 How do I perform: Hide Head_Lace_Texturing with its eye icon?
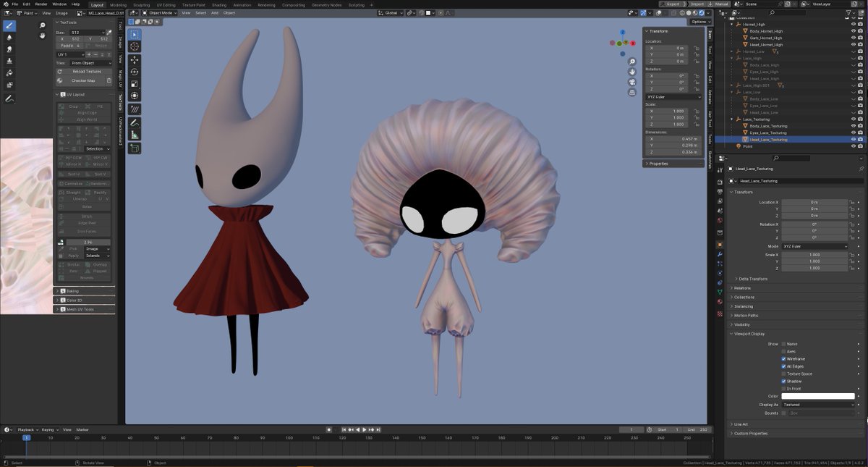click(853, 139)
